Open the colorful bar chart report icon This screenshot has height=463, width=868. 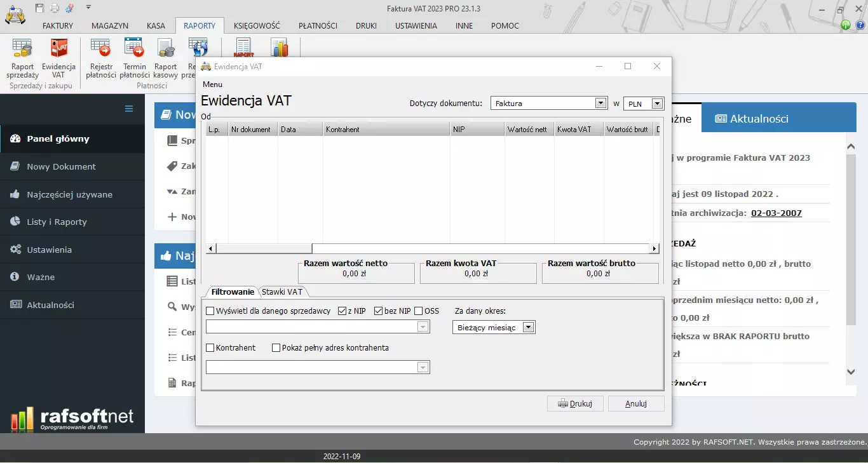(x=280, y=48)
